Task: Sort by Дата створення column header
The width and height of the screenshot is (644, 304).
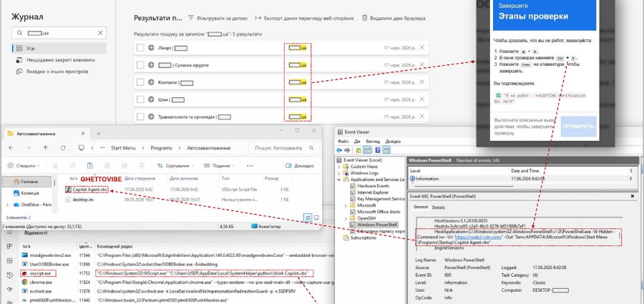Action: coord(140,179)
